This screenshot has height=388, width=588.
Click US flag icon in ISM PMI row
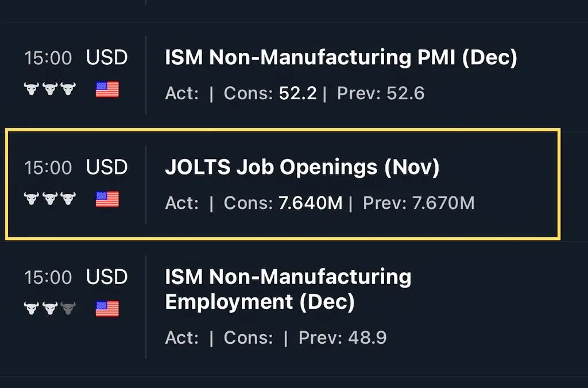107,90
